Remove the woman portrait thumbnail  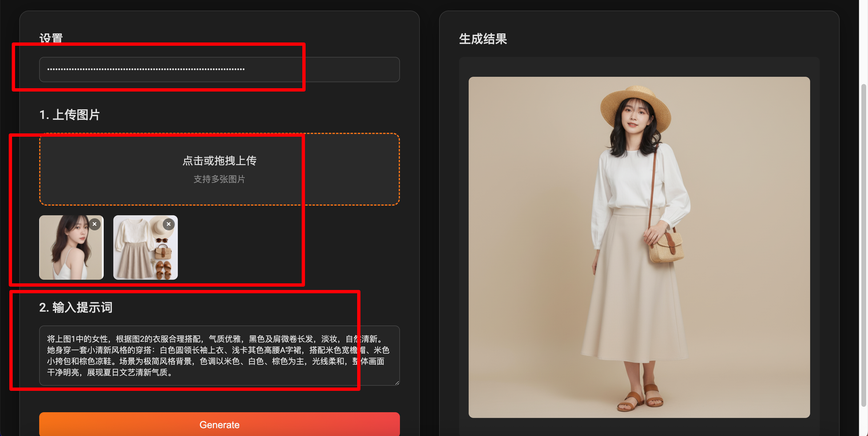click(x=95, y=224)
